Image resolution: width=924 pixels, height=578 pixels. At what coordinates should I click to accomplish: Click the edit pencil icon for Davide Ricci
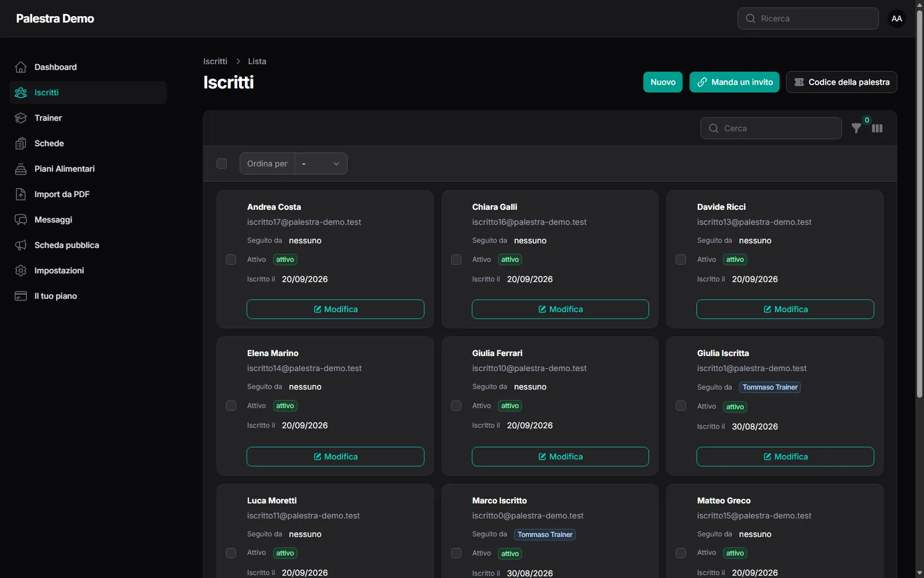point(767,309)
